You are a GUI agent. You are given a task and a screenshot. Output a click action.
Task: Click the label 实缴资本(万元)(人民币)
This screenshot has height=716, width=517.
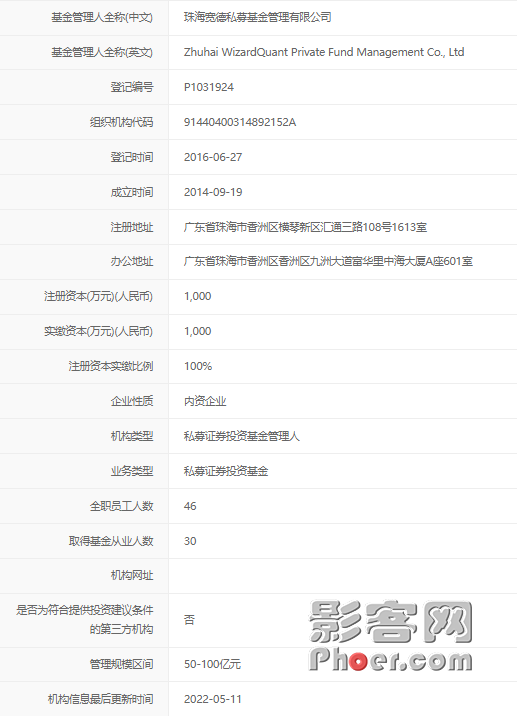click(x=98, y=332)
